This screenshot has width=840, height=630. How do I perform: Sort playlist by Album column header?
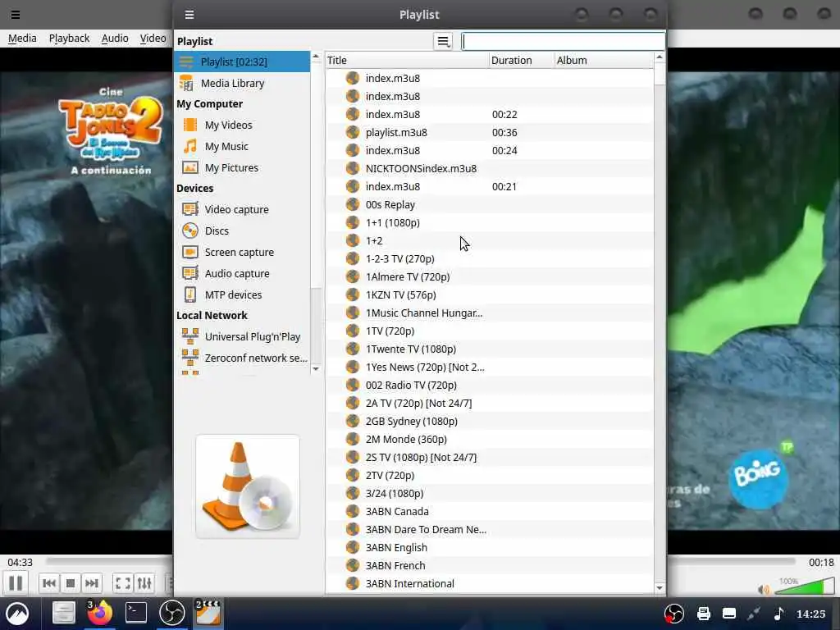click(x=604, y=60)
